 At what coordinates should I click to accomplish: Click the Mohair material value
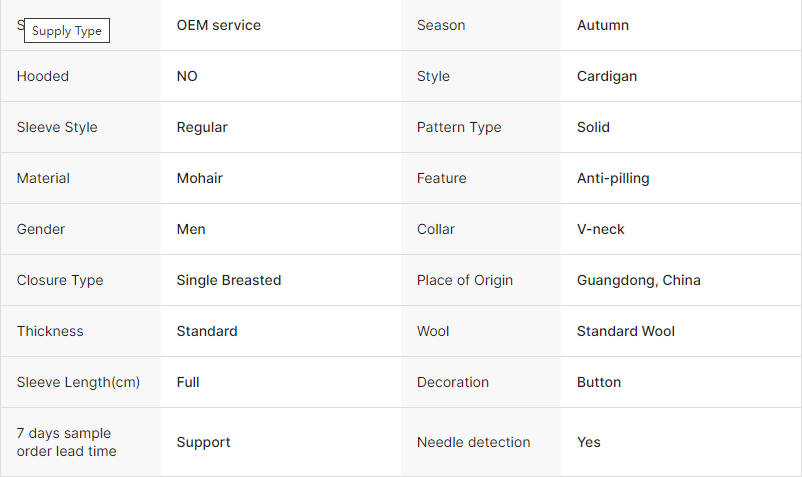[x=199, y=178]
